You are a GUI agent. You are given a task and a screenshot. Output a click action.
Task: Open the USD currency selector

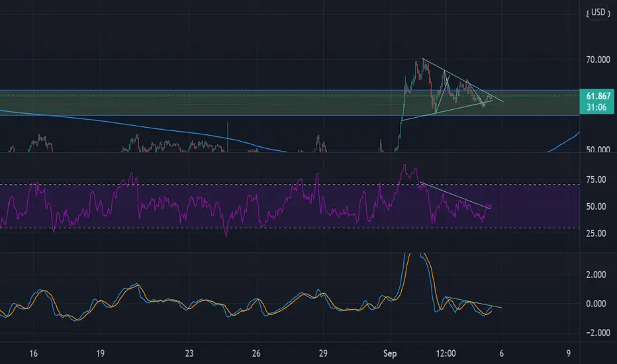(x=598, y=12)
